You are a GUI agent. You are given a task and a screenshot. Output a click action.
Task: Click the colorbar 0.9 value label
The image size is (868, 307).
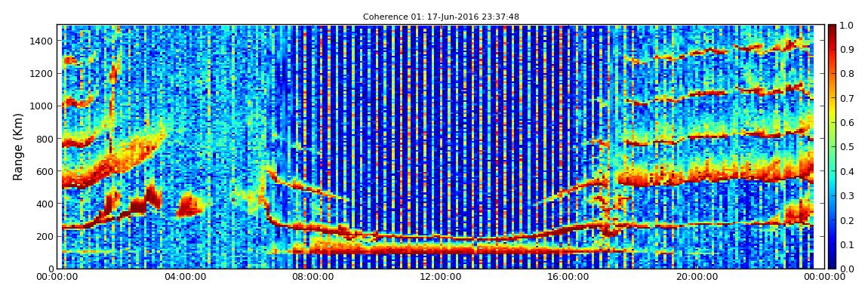tap(848, 50)
